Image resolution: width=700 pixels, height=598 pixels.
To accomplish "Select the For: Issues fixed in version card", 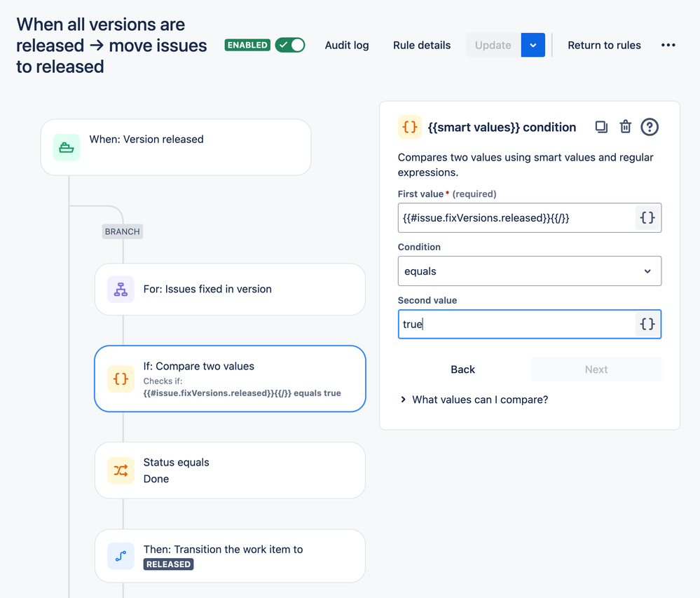I will coord(230,290).
